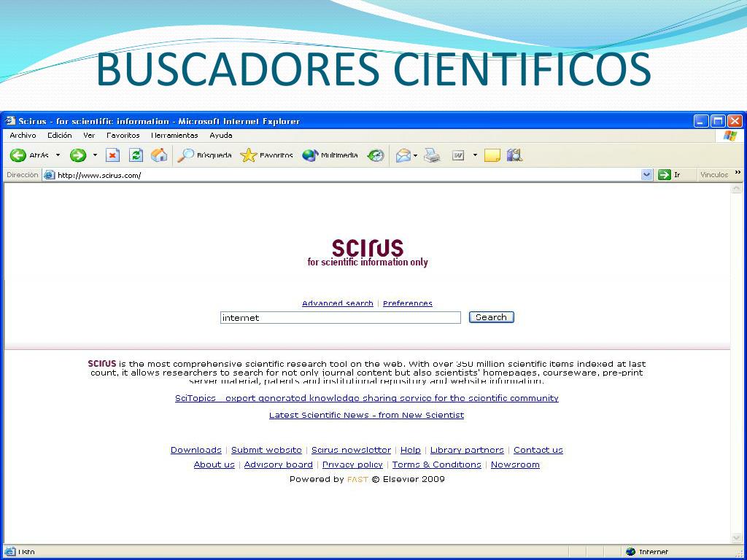Open the Multimedia toolbar button
747x560 pixels.
coord(330,155)
